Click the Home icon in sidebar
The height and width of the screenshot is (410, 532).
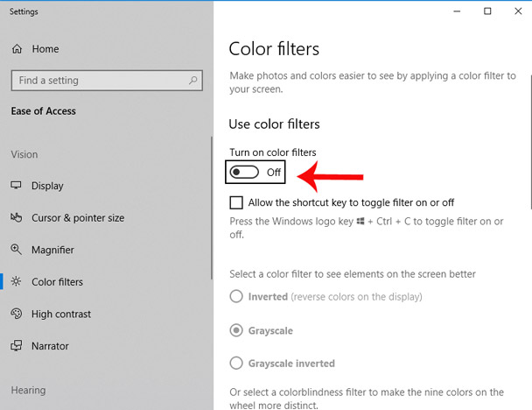pos(17,50)
